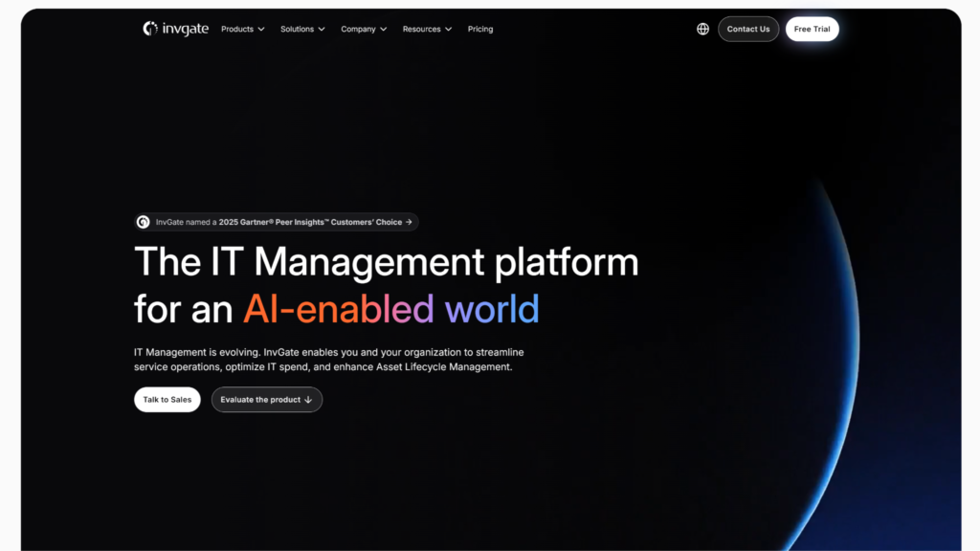Click the arrow on Gartner announcement banner

(x=409, y=222)
